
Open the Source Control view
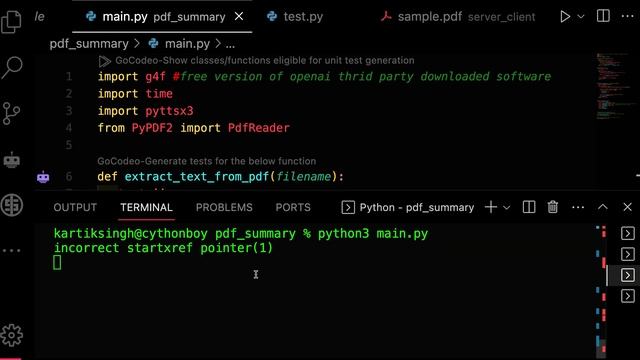(x=11, y=113)
